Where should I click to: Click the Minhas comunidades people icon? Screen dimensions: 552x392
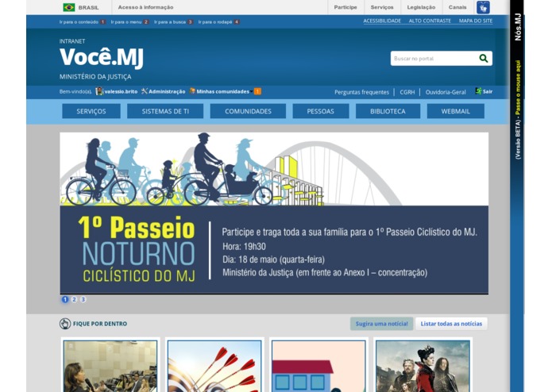coord(192,91)
